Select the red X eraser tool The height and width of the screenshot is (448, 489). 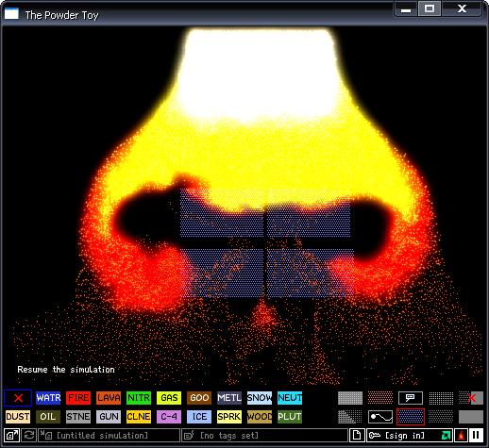click(x=18, y=398)
